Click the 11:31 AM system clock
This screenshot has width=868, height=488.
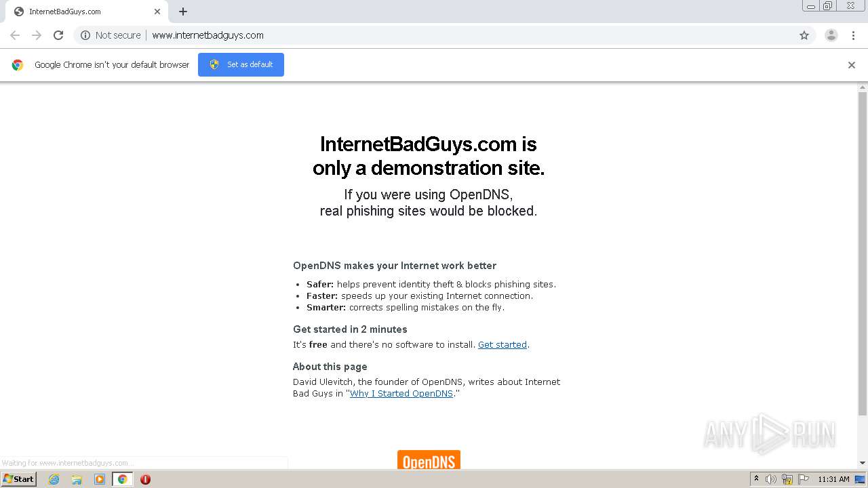[833, 479]
